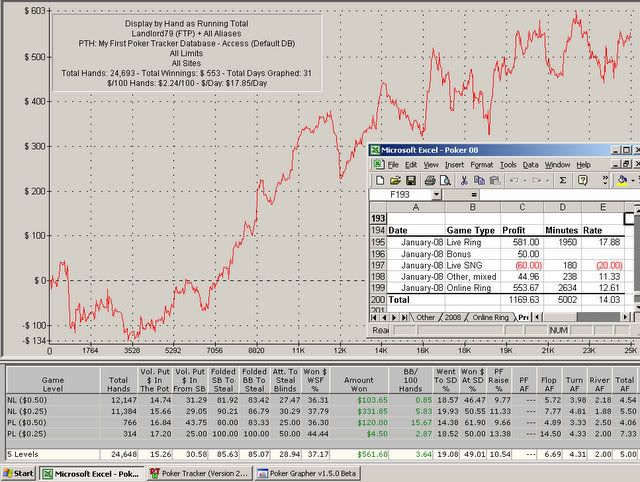
Task: Click the Print icon in Excel toolbar
Action: pyautogui.click(x=430, y=180)
